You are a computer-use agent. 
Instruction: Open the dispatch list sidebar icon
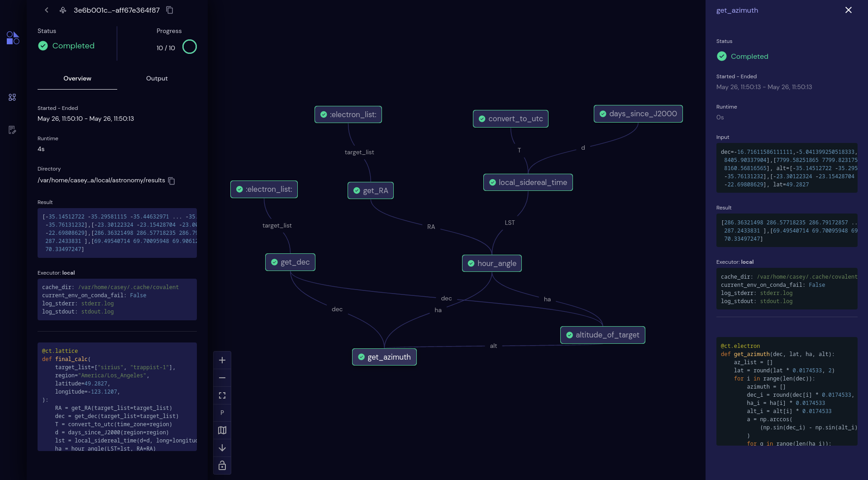tap(12, 97)
